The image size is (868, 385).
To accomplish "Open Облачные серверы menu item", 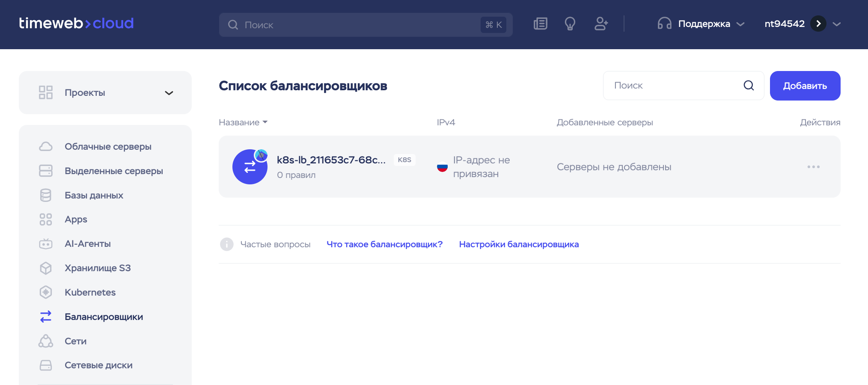I will point(108,147).
